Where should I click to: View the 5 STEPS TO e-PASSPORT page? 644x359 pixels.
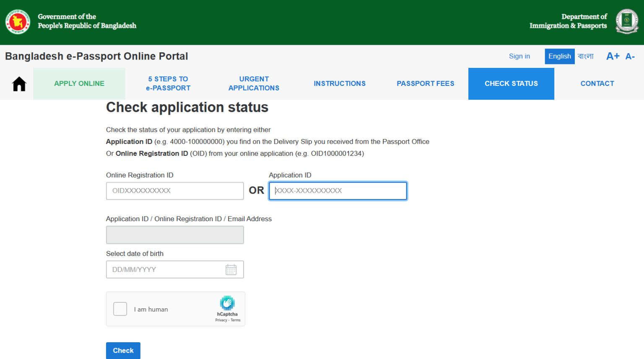click(x=168, y=83)
